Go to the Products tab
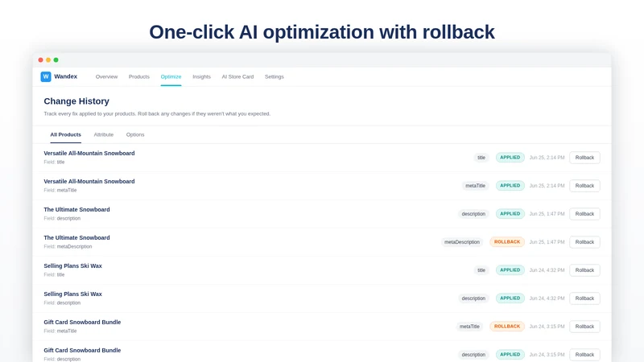Viewport: 644px width, 362px height. [138, 76]
